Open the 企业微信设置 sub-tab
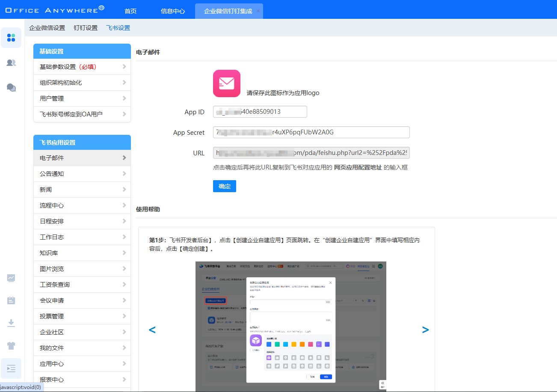This screenshot has height=392, width=557. click(47, 28)
